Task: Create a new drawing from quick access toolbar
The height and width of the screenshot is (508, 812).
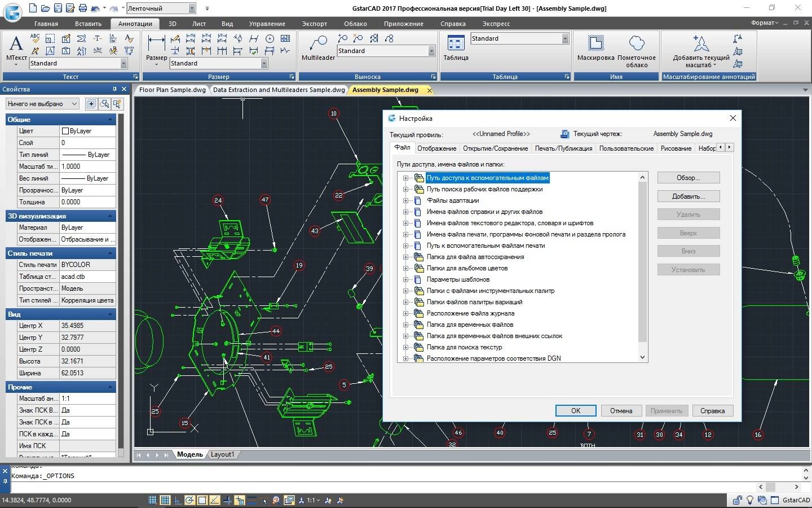Action: point(33,8)
